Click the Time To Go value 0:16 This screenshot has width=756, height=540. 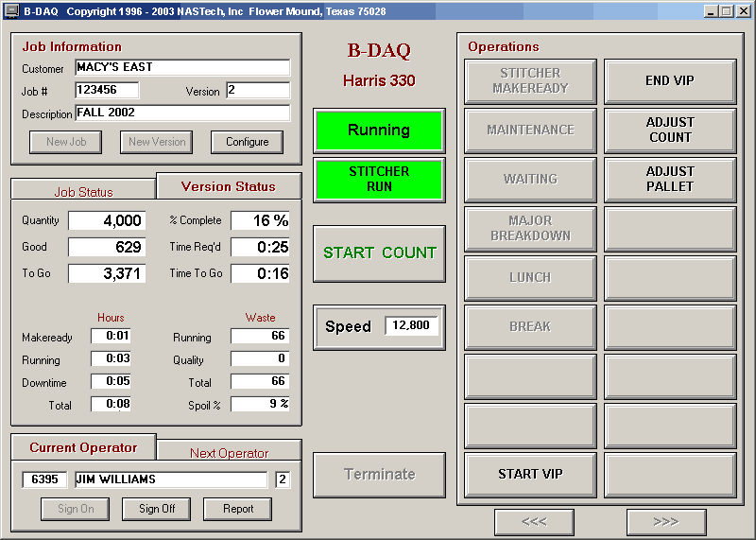(x=261, y=273)
